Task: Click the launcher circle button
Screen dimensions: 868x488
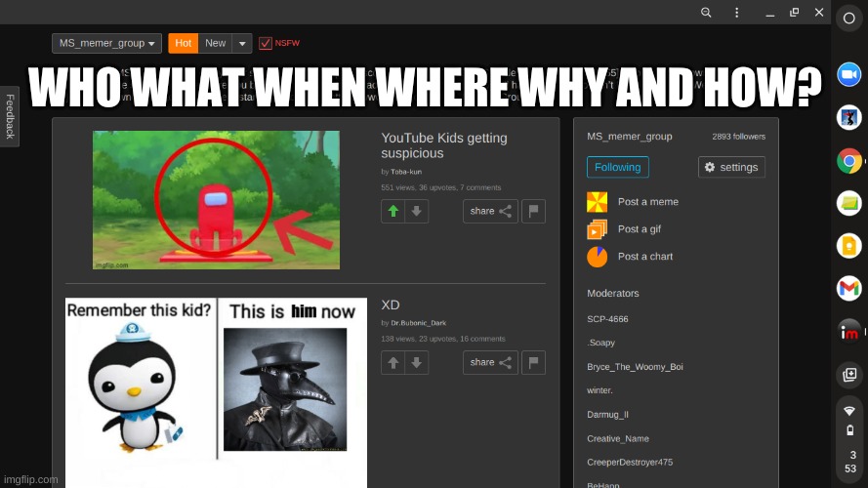Action: click(848, 19)
